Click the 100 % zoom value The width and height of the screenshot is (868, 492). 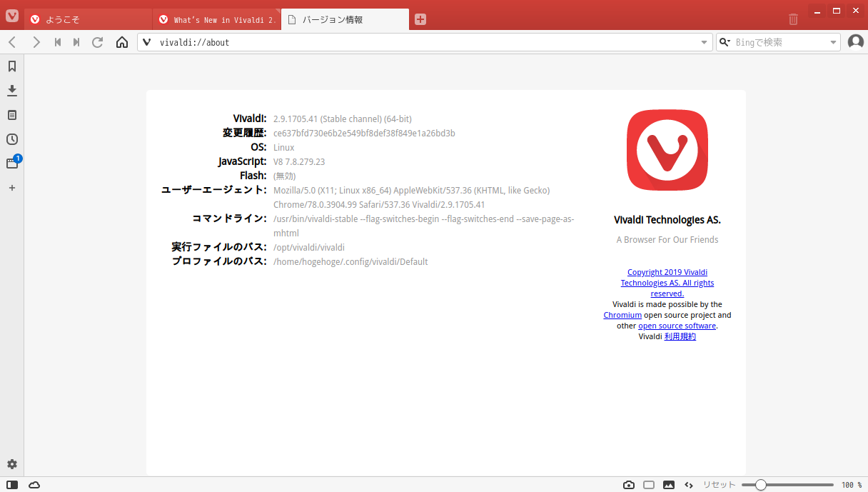pos(852,485)
